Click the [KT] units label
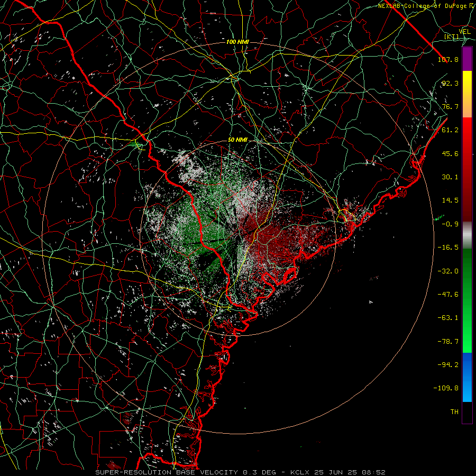Image resolution: width=476 pixels, height=476 pixels. pos(452,36)
